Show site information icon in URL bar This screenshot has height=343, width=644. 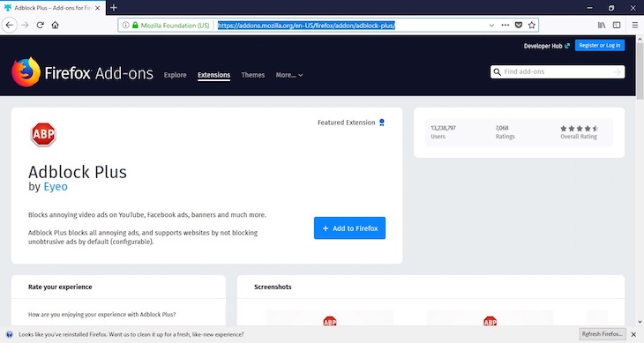(125, 25)
